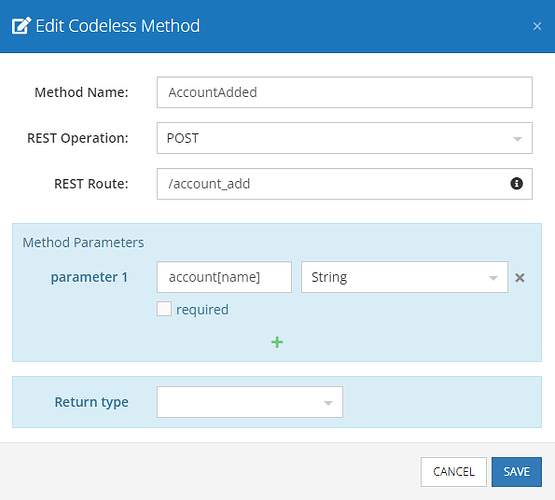Viewport: 555px width, 500px height.
Task: Add a new method parameter with plus icon
Action: [277, 342]
